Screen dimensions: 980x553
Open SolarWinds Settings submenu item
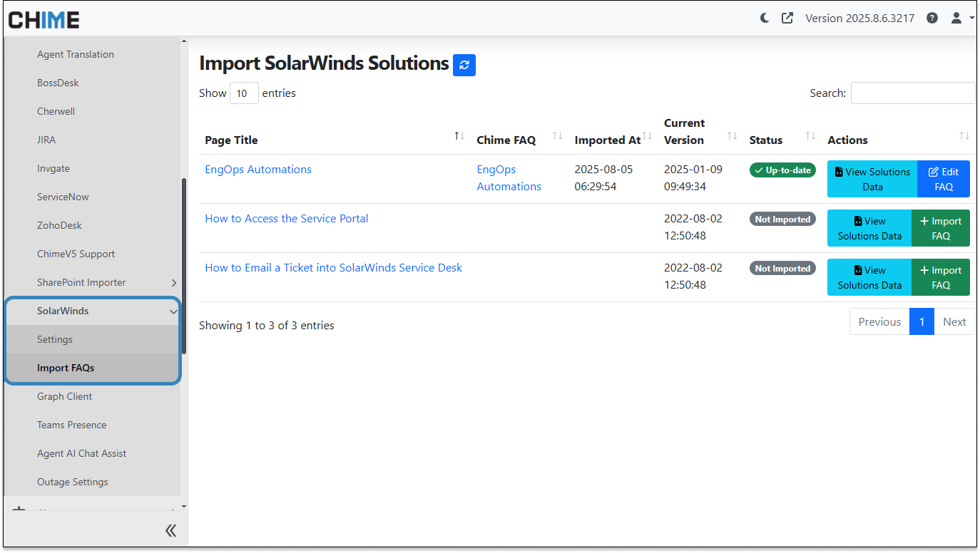click(x=55, y=339)
